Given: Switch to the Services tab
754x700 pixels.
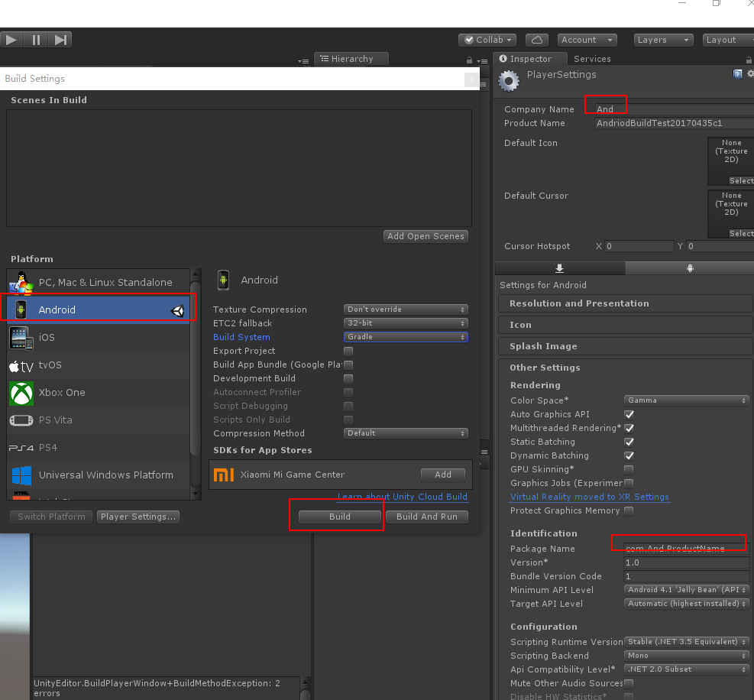Looking at the screenshot, I should (x=592, y=58).
